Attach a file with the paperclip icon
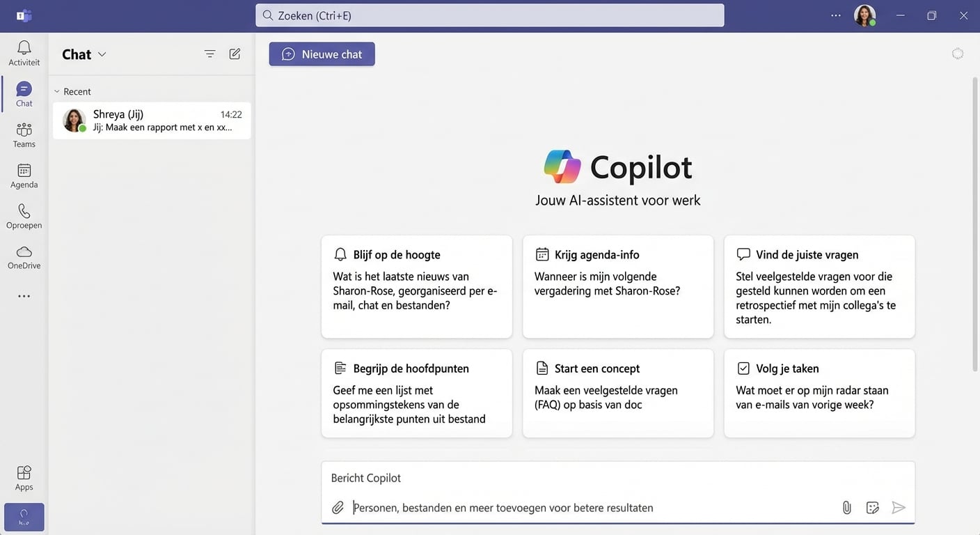The image size is (980, 535). point(846,507)
